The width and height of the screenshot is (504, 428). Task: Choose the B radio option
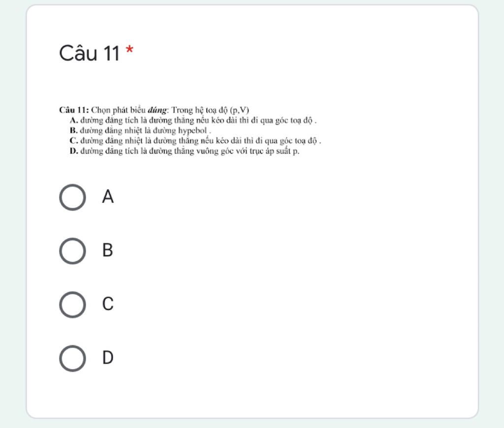point(73,251)
